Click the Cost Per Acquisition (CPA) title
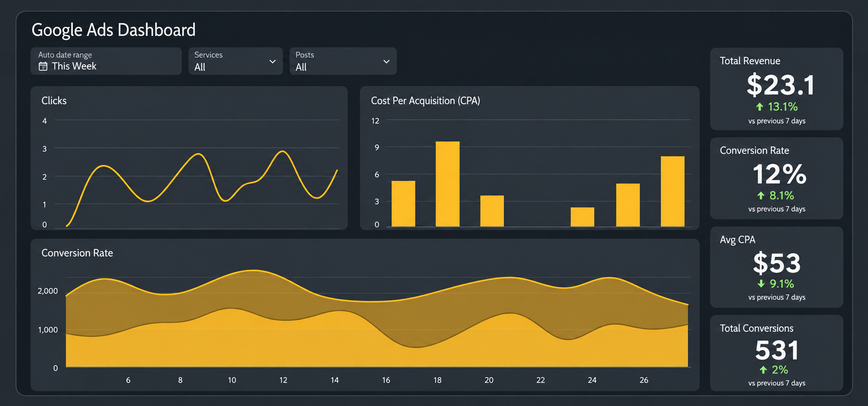The height and width of the screenshot is (406, 868). pos(425,101)
